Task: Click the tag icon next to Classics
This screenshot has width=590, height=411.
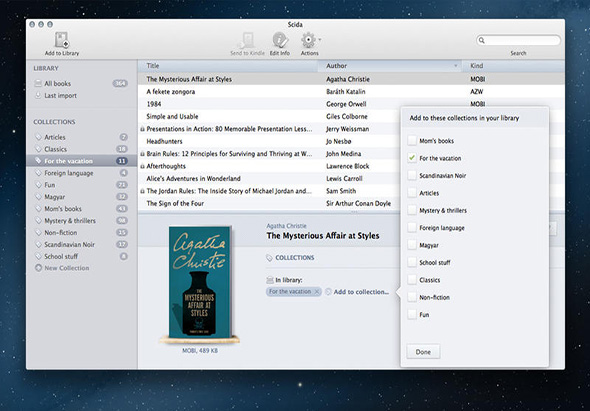Action: pos(38,149)
